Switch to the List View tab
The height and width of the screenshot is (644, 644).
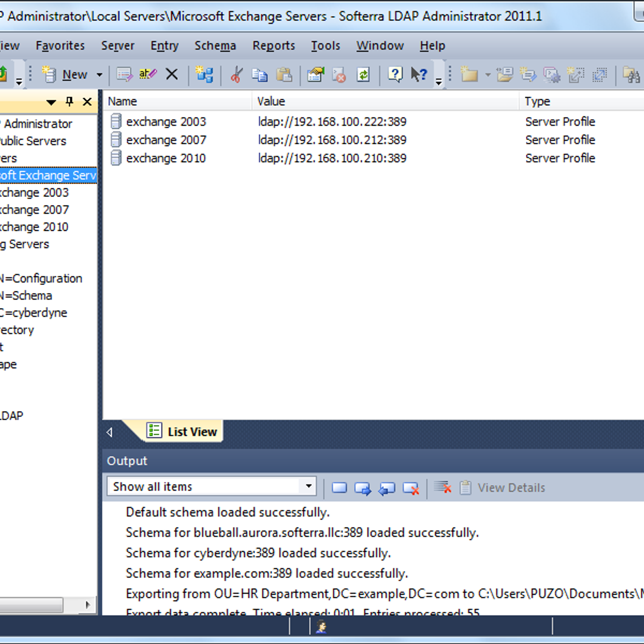pos(183,431)
